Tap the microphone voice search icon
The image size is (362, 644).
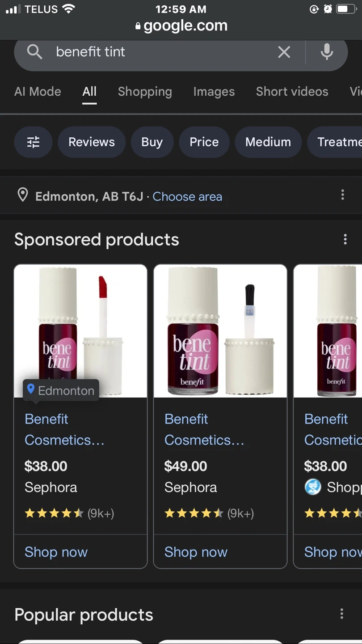point(327,52)
